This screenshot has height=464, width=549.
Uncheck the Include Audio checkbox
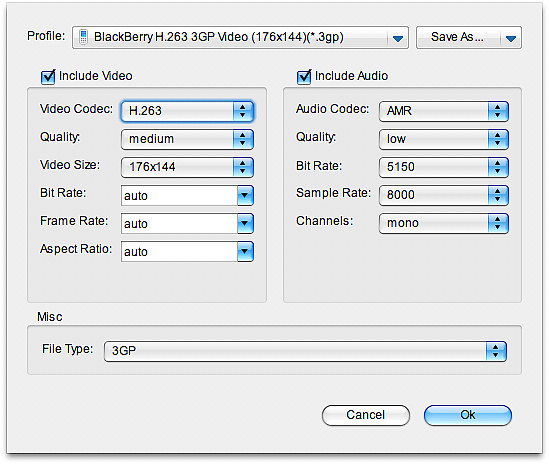pos(304,77)
